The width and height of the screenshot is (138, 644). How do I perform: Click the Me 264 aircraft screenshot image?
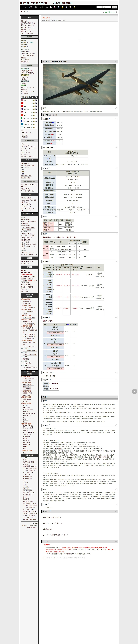79,84
